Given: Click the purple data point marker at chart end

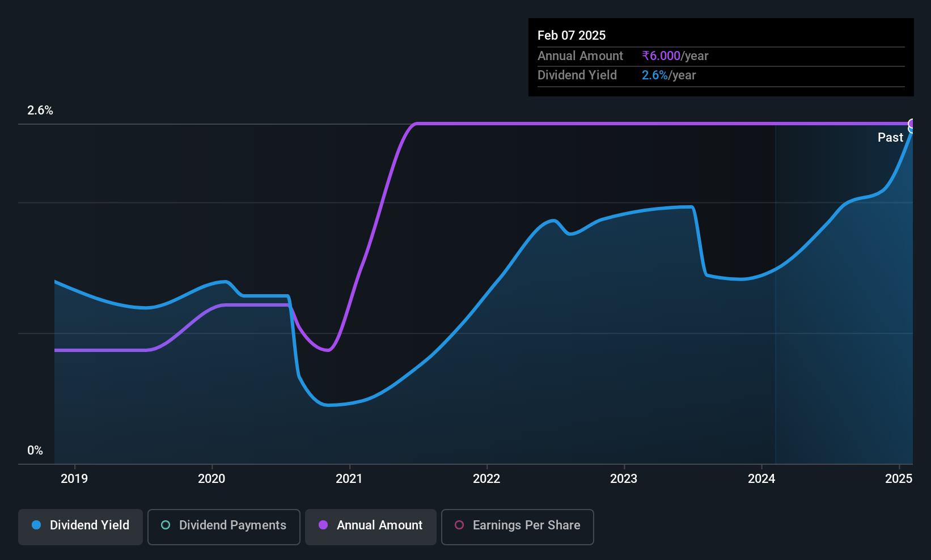Looking at the screenshot, I should [x=912, y=124].
